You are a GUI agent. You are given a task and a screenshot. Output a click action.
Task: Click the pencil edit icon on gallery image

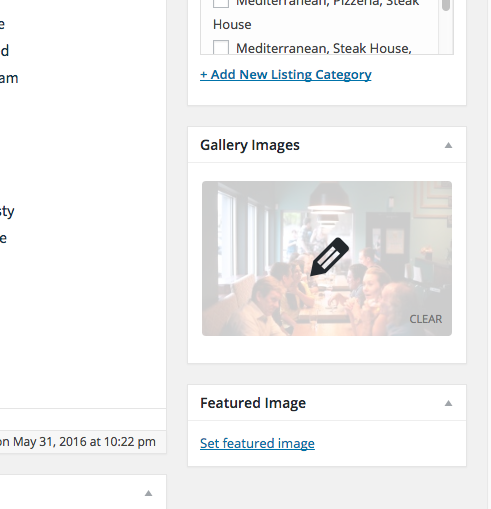pyautogui.click(x=329, y=257)
